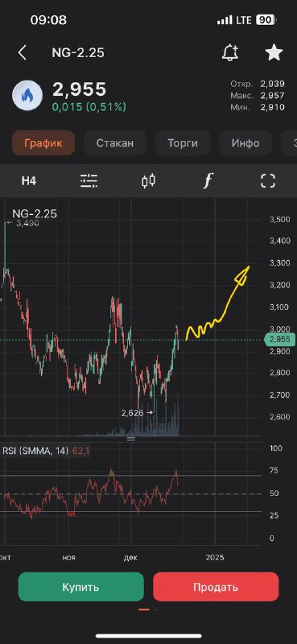Toggle the favorite star for NG-2.25
Screen dimensions: 297x644
[274, 52]
